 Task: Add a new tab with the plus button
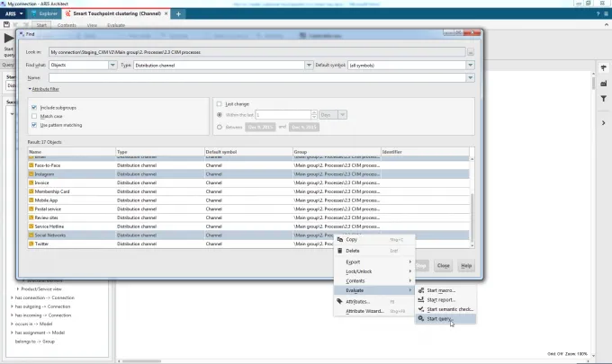click(x=178, y=14)
